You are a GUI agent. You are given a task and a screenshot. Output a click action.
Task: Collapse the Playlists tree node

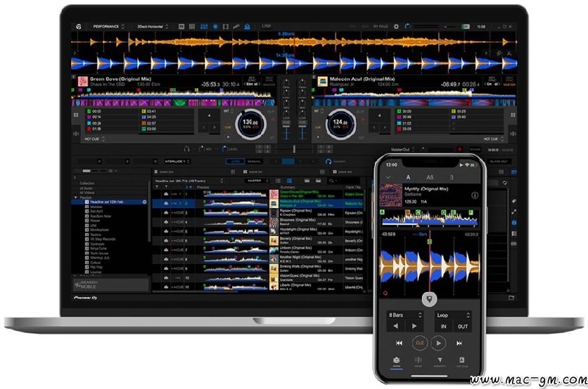click(76, 197)
